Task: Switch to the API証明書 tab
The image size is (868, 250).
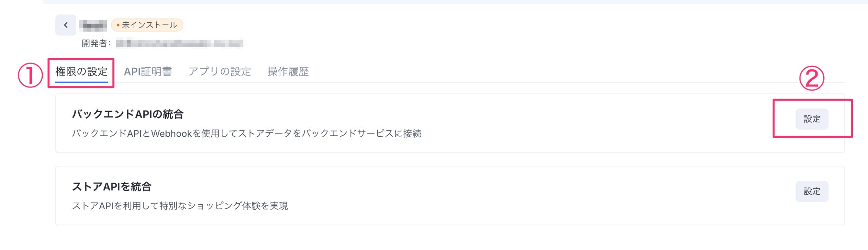Action: tap(148, 72)
